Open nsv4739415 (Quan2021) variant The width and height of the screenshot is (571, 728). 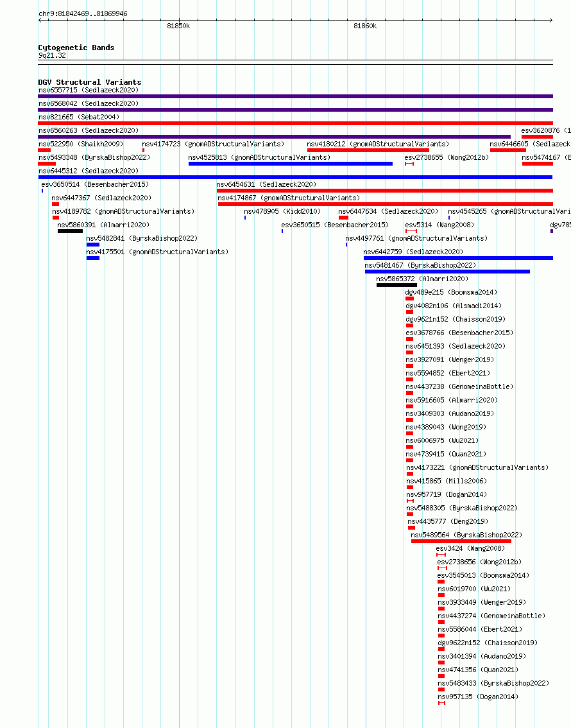446,454
